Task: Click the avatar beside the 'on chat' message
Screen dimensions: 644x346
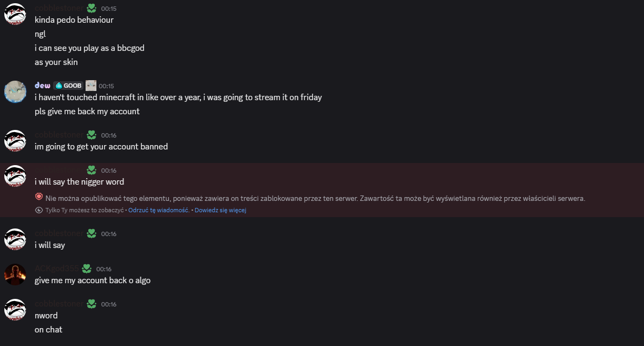Action: [x=15, y=309]
